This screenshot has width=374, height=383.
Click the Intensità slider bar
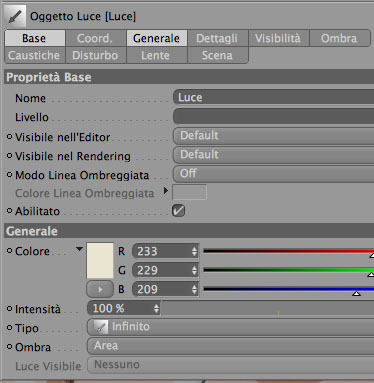(x=268, y=308)
